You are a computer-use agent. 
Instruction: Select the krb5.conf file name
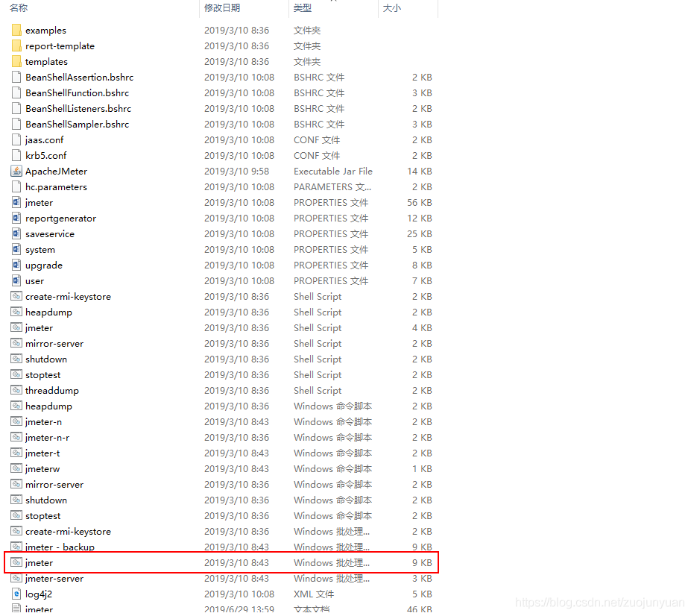45,156
